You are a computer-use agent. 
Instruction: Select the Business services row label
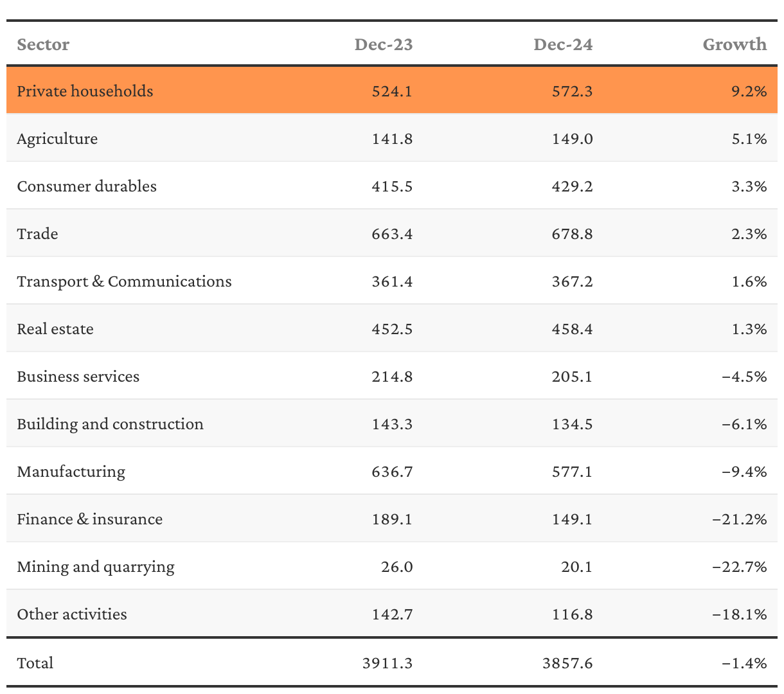(x=78, y=377)
